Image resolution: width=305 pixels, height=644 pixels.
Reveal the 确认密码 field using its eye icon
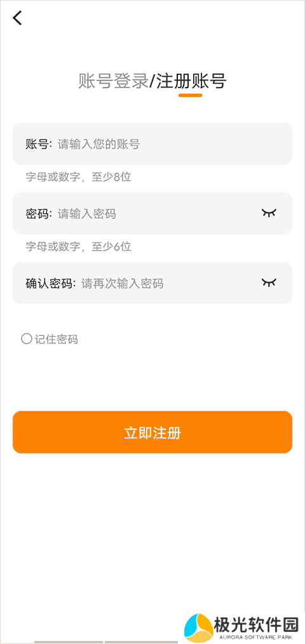[x=269, y=282]
